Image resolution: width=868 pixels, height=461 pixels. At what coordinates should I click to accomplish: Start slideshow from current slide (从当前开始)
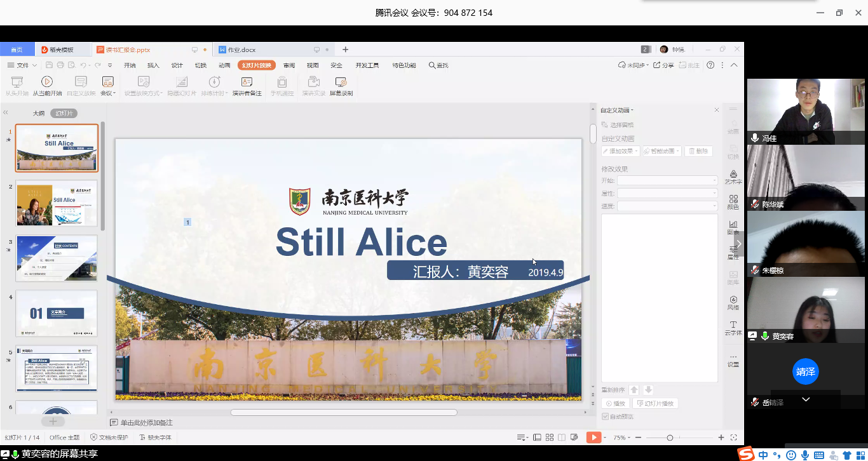(x=47, y=86)
